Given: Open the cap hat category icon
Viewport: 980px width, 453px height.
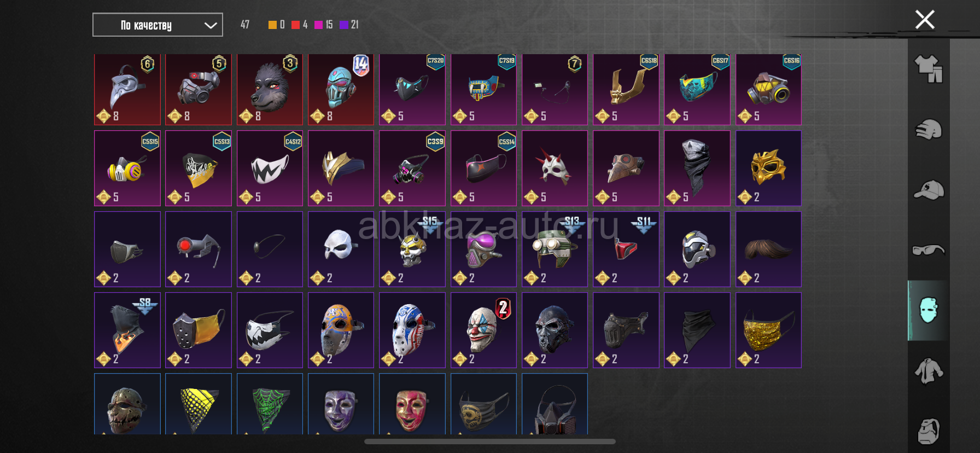Looking at the screenshot, I should coord(929,190).
